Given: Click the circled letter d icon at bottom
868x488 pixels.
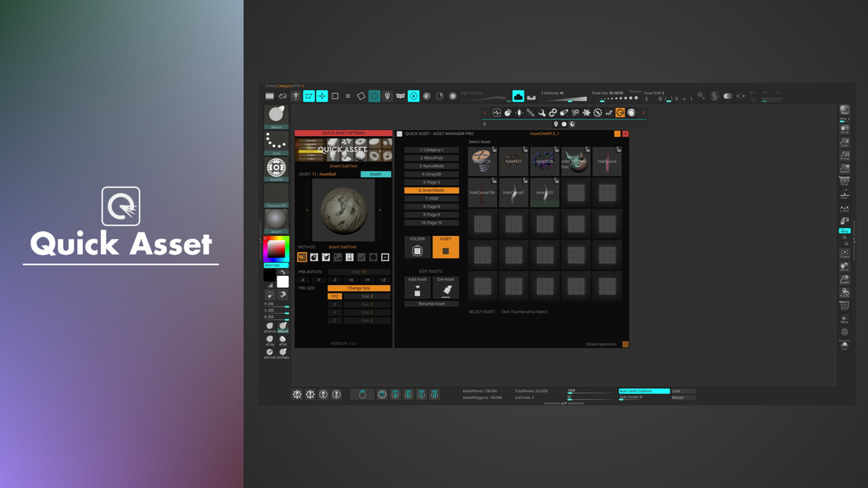Looking at the screenshot, I should coord(434,394).
